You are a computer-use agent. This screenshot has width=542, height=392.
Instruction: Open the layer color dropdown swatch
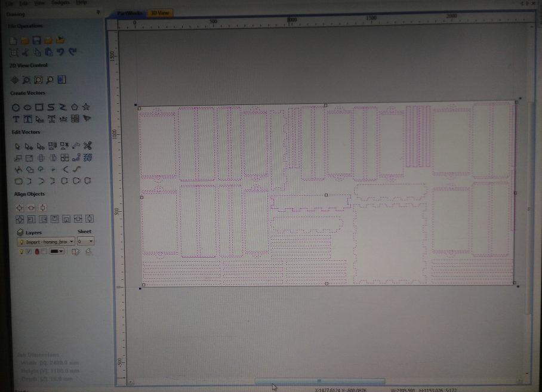(x=57, y=251)
